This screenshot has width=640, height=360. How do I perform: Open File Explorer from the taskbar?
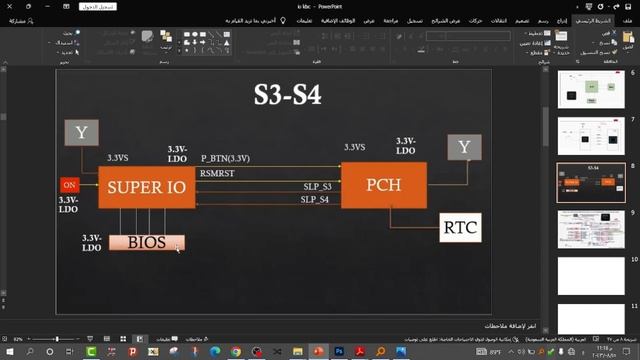pyautogui.click(x=298, y=351)
